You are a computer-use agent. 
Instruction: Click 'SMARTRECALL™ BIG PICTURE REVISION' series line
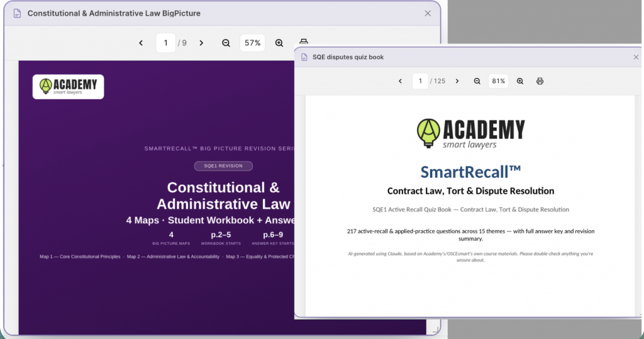click(x=219, y=148)
